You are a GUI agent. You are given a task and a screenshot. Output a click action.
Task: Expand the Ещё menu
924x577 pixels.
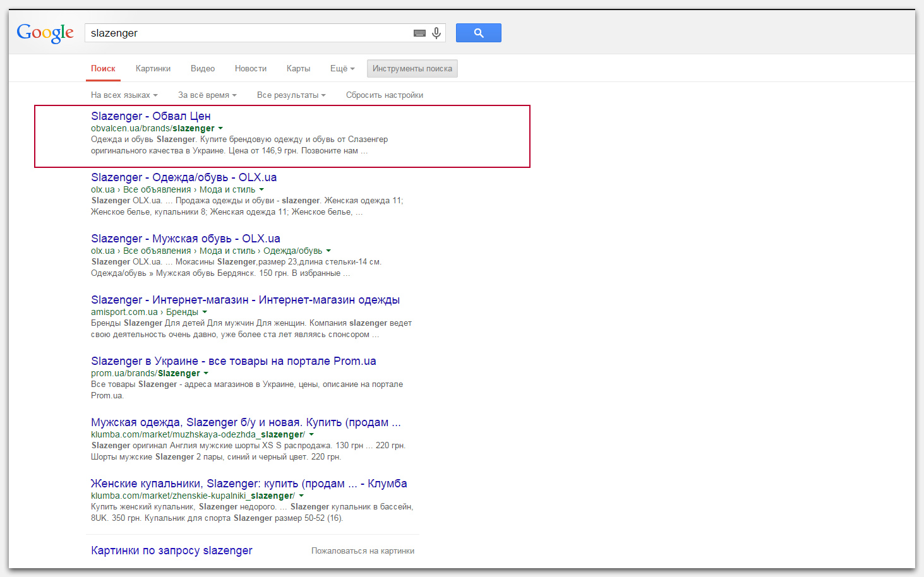342,68
